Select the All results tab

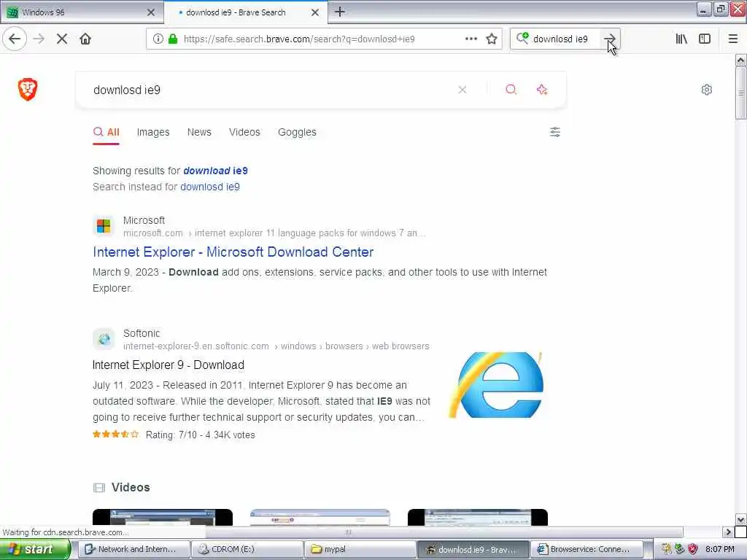click(x=107, y=132)
